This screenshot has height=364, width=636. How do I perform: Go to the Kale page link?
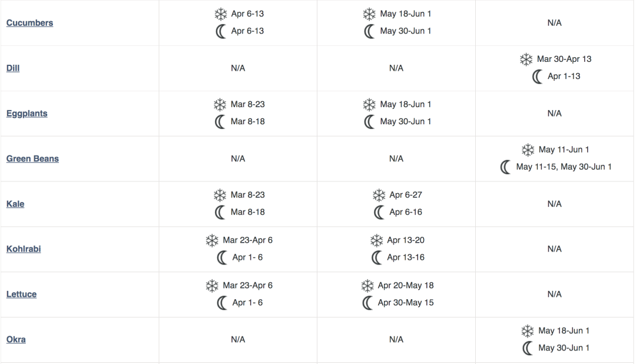pyautogui.click(x=15, y=204)
